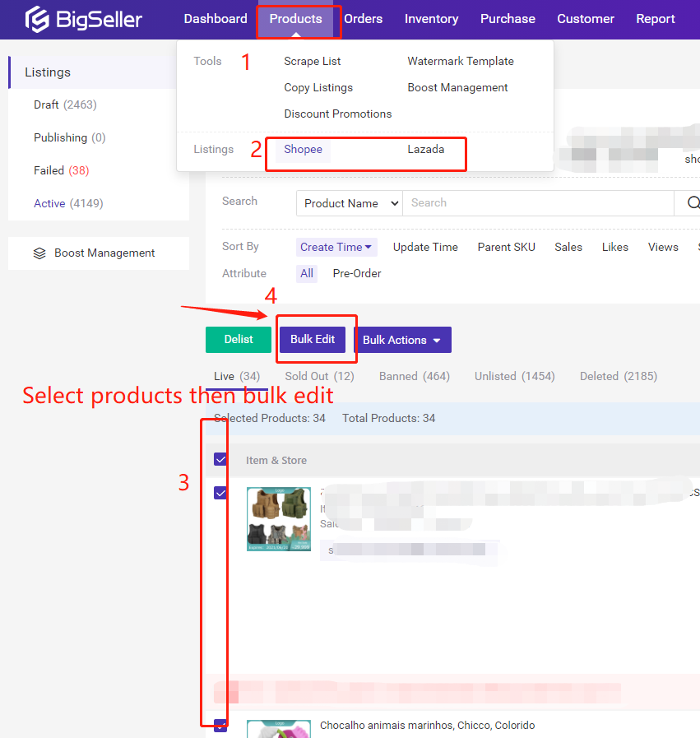
Task: Sort by Views
Action: [663, 247]
